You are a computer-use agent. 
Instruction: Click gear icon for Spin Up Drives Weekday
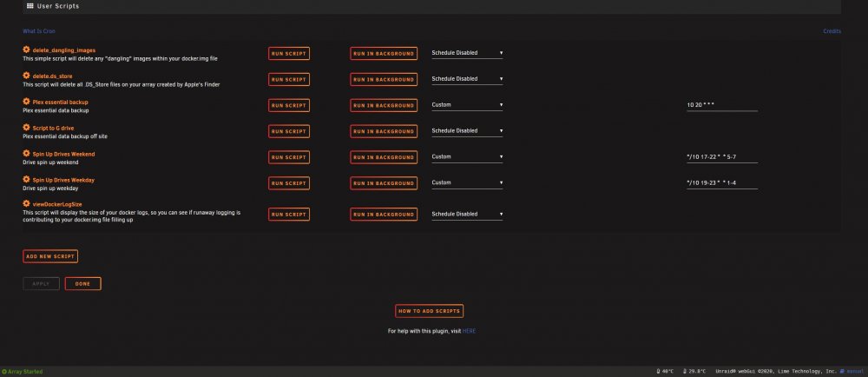(x=26, y=179)
